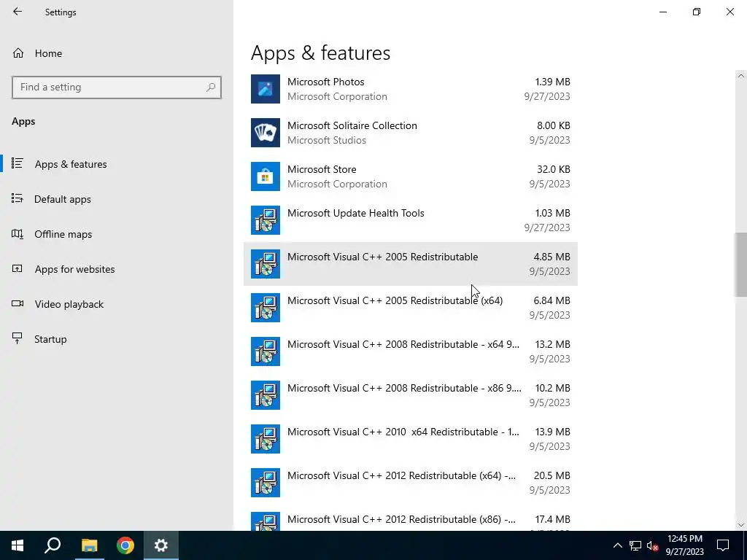
Task: Open File Explorer from taskbar
Action: tap(89, 545)
